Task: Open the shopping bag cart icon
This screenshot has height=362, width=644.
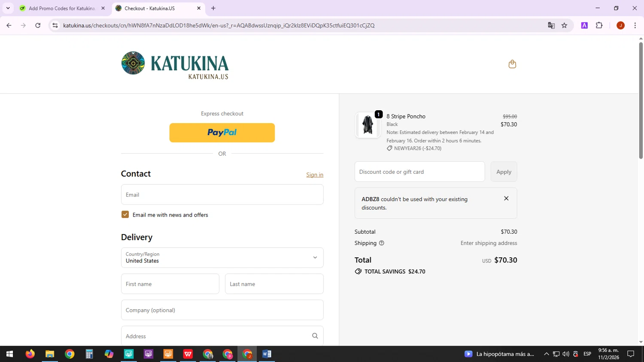Action: (x=512, y=64)
